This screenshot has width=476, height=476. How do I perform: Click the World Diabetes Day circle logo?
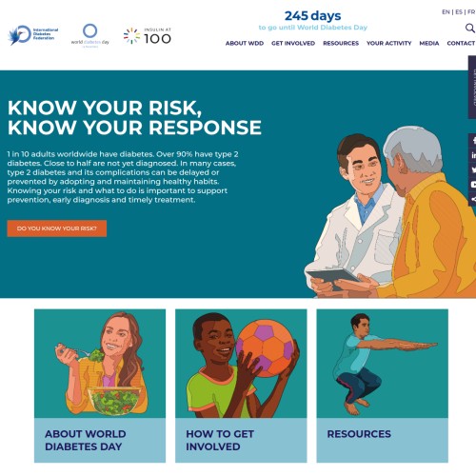[x=90, y=35]
